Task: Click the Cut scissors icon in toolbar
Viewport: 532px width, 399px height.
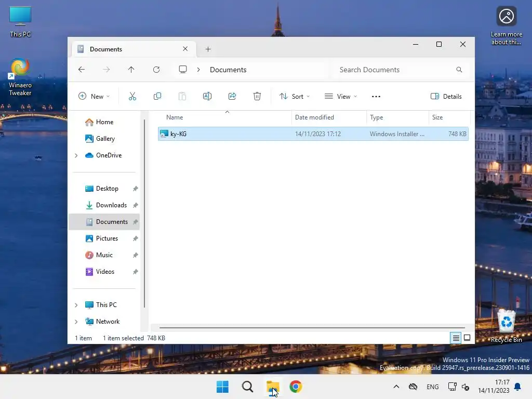Action: tap(132, 96)
